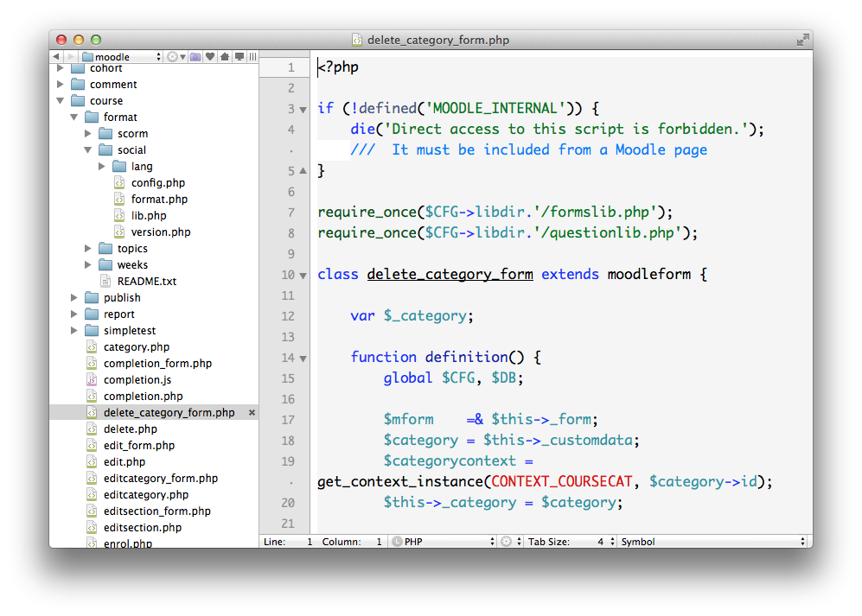This screenshot has width=862, height=616.
Task: Close delete_category_form.php with the x button
Action: 252,412
